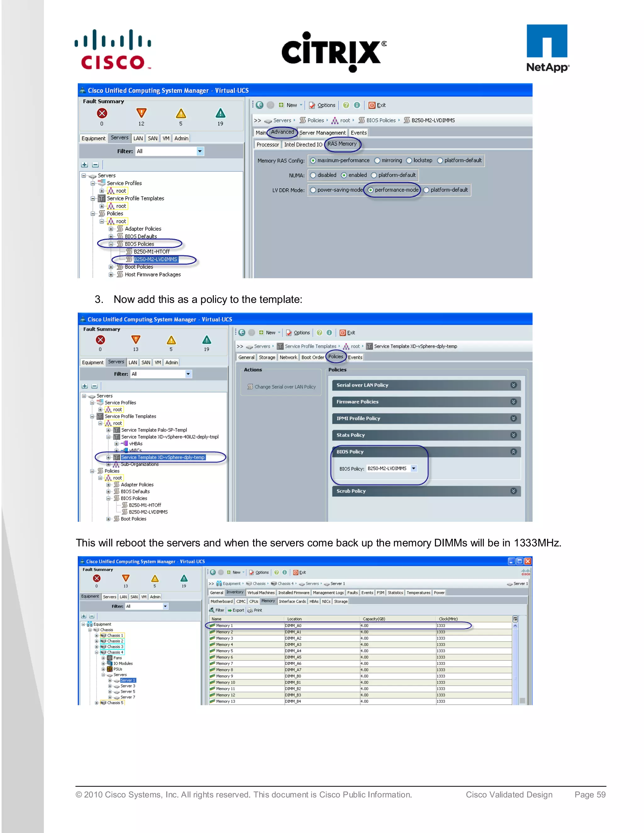The width and height of the screenshot is (644, 833).
Task: Click the Filter button above the memory table
Action: click(216, 610)
